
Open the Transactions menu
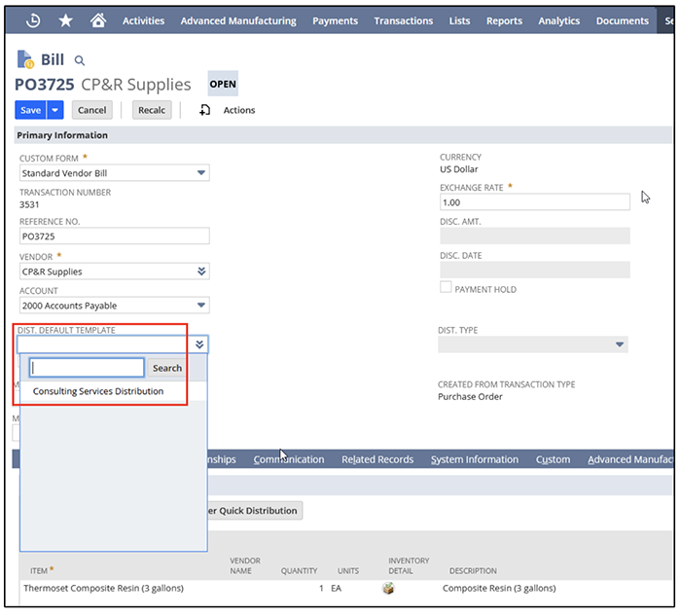pos(403,20)
